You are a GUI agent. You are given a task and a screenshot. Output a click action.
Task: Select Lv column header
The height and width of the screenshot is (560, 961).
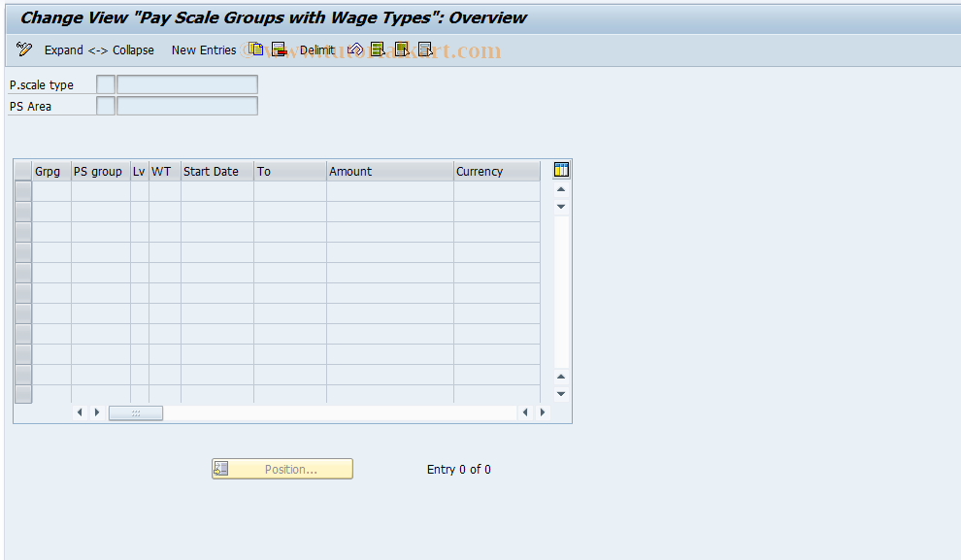(139, 172)
